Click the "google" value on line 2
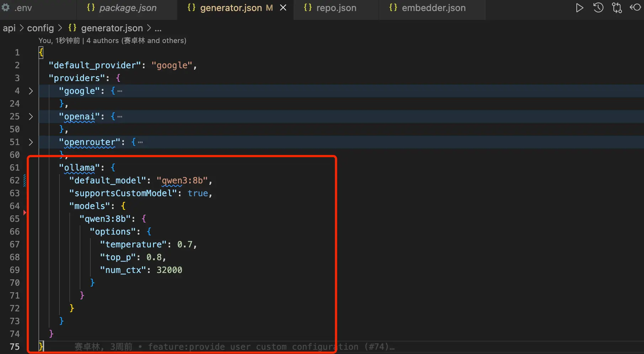The height and width of the screenshot is (354, 644). point(172,65)
